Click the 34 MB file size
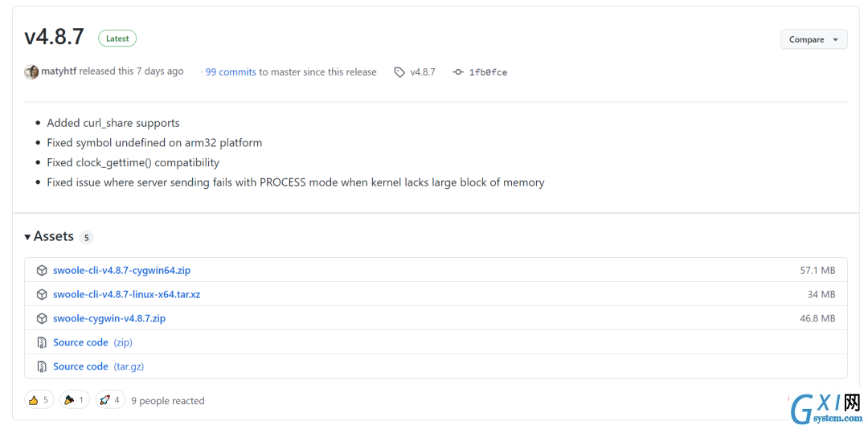868x425 pixels. pyautogui.click(x=821, y=294)
